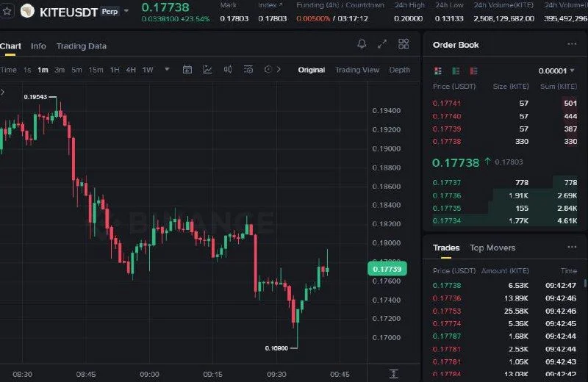Click the chart high label 0.19543
Viewport: 588px width, 382px height.
pyautogui.click(x=35, y=97)
